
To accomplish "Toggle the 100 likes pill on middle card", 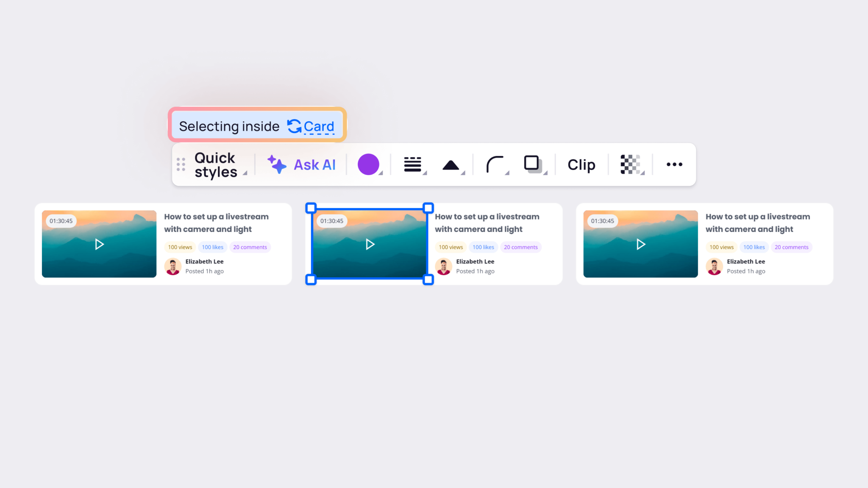I will [483, 247].
